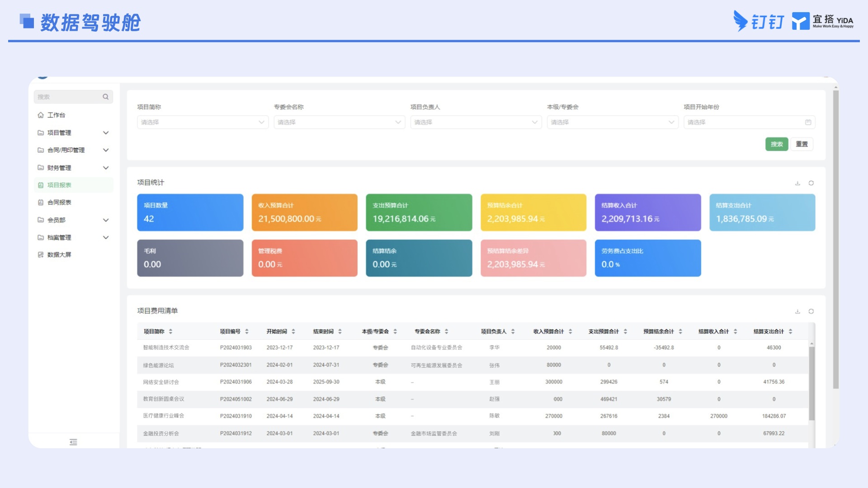Sort table by 本级/专委会 column

(395, 331)
